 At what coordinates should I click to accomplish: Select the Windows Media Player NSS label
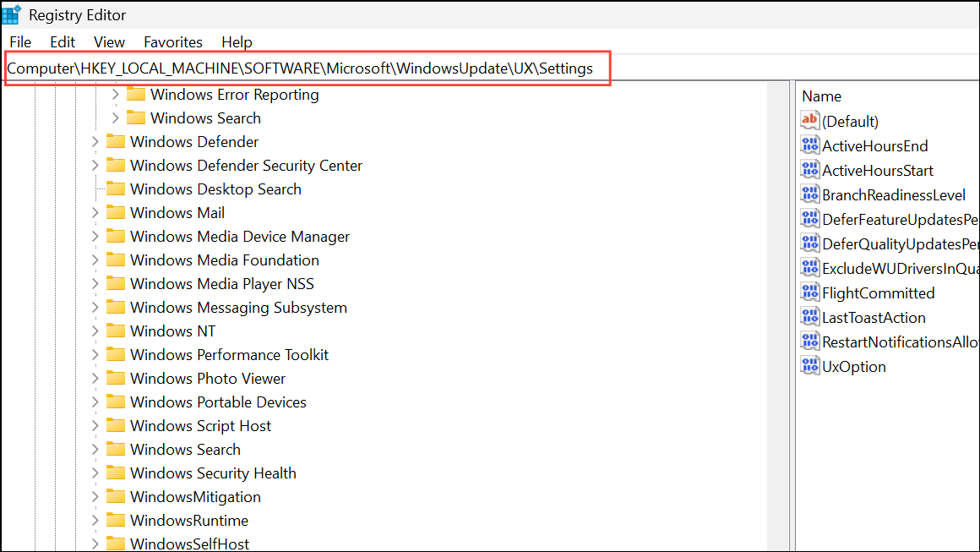[222, 284]
